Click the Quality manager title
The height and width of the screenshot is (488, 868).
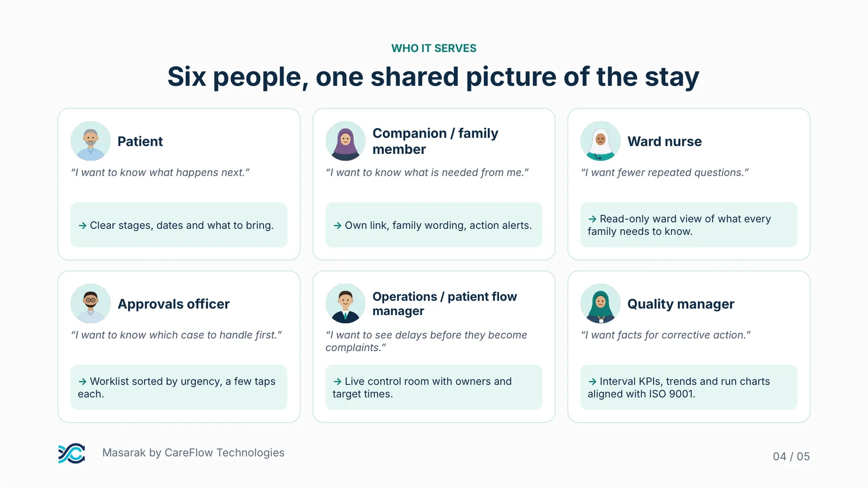[x=681, y=304]
